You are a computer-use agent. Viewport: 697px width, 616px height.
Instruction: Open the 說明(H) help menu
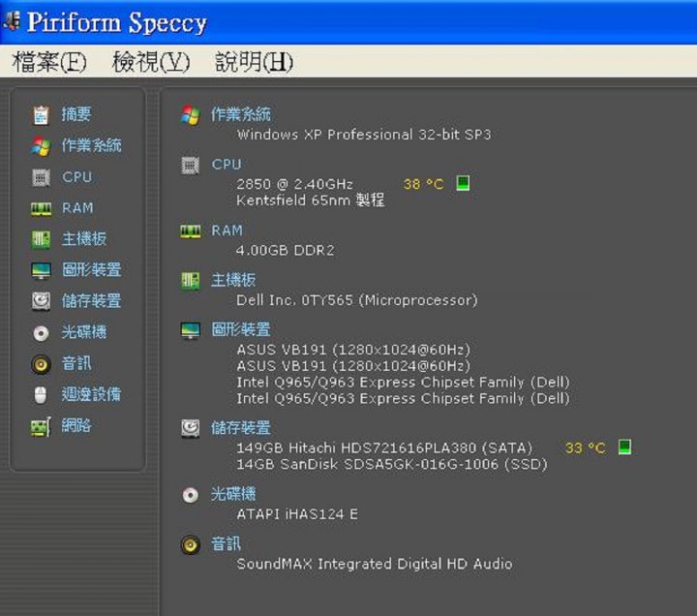point(254,61)
